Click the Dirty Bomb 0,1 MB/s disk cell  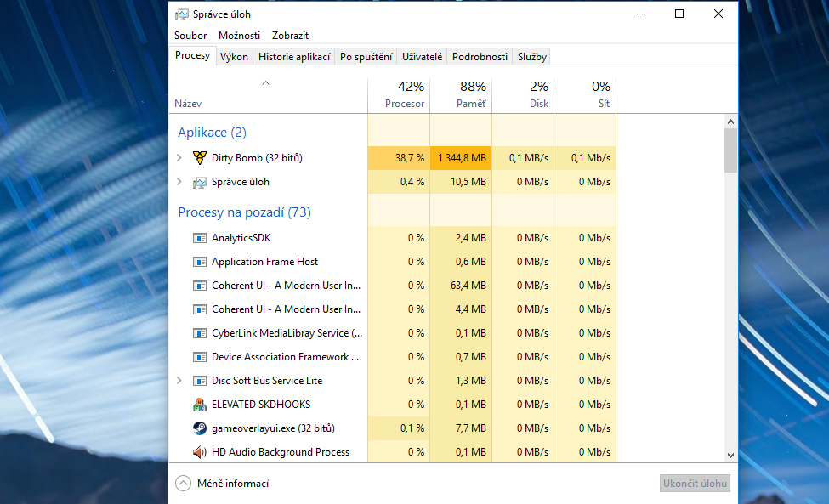point(523,158)
